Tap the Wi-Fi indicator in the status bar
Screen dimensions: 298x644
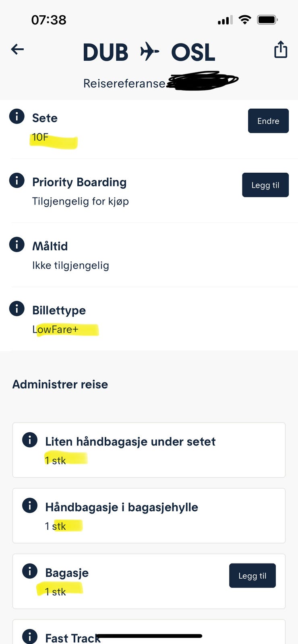245,19
